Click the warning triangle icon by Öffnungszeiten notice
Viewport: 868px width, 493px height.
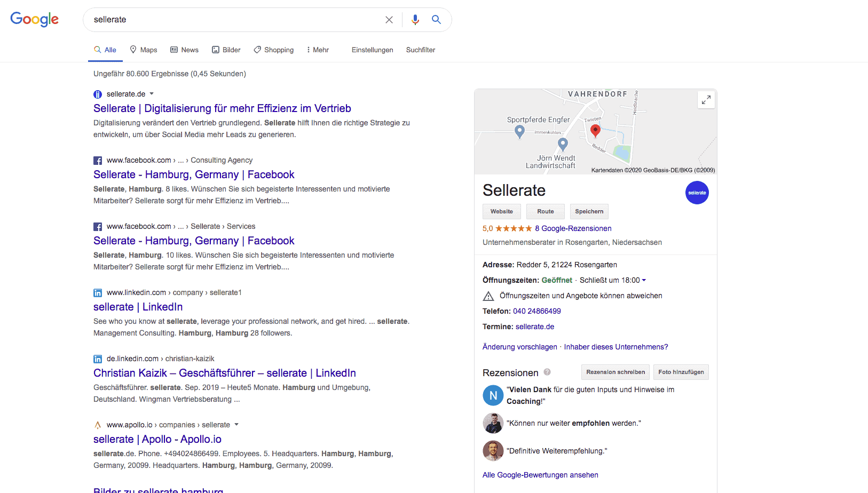[488, 296]
